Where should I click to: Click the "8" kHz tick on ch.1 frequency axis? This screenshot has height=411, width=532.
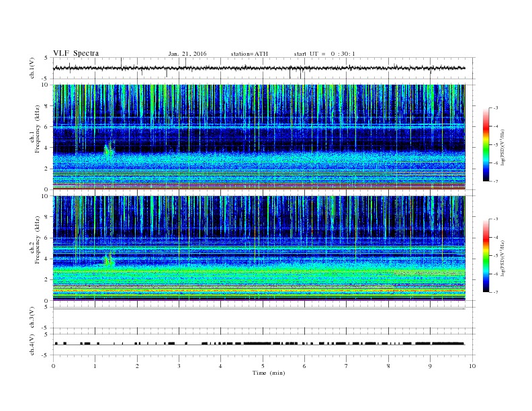point(46,106)
